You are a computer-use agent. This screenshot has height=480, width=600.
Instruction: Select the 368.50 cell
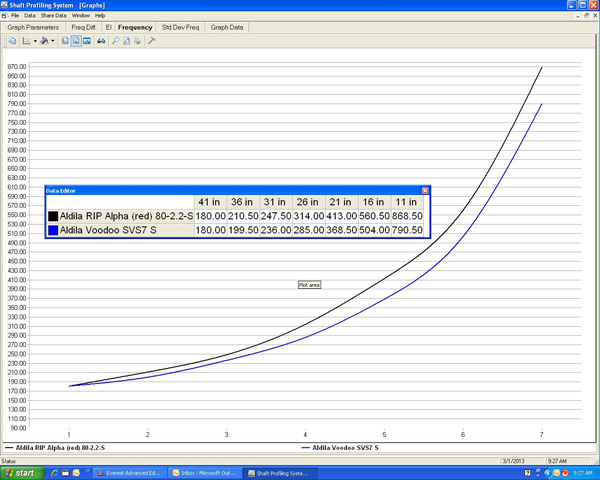point(341,230)
